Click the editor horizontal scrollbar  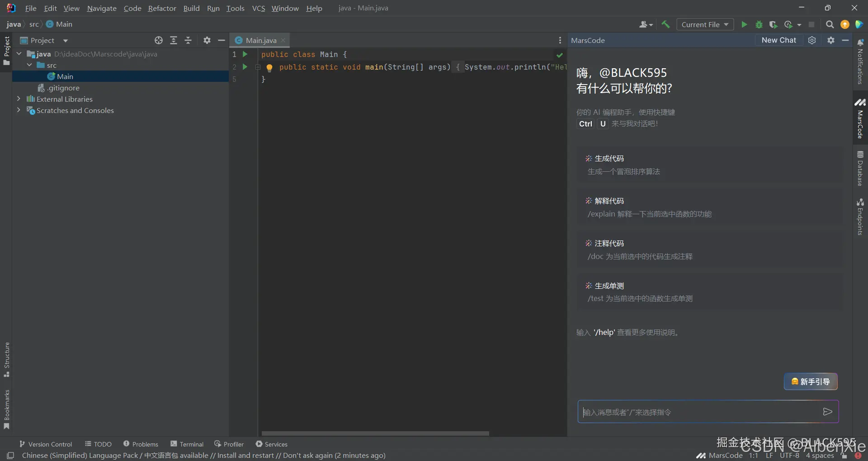coord(375,433)
